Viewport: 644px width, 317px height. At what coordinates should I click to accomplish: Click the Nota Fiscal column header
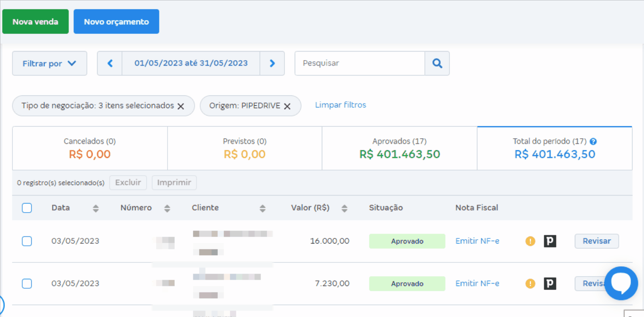[x=477, y=208]
